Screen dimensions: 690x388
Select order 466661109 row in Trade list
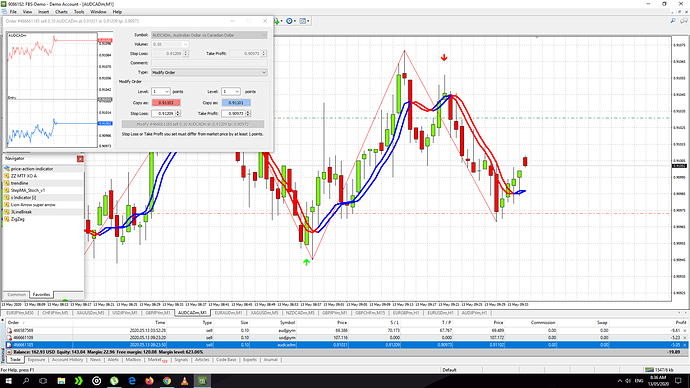tap(347, 337)
